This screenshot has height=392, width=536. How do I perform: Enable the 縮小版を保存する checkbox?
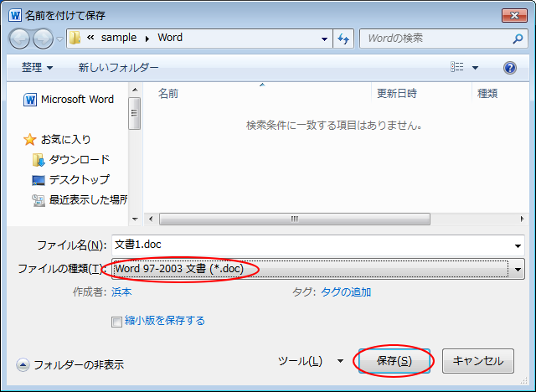(x=116, y=322)
